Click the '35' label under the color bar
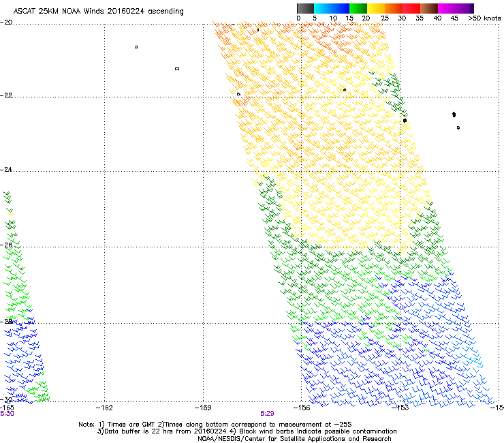 click(x=420, y=18)
